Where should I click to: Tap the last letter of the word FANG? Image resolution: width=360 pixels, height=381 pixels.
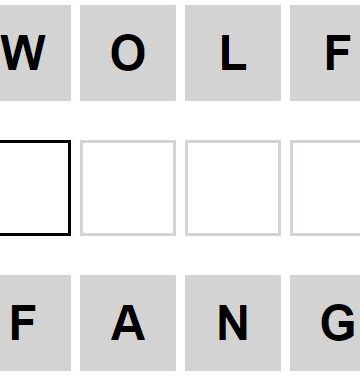tap(325, 323)
